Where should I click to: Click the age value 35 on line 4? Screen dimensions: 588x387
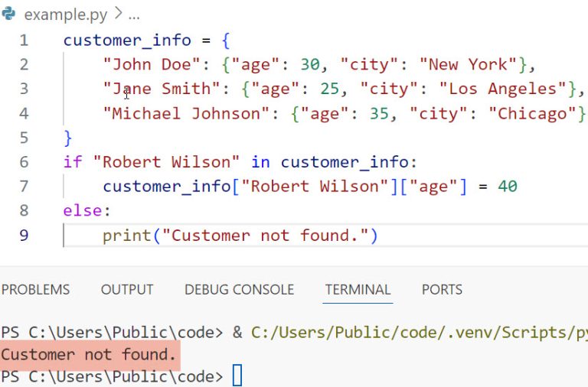coord(380,113)
